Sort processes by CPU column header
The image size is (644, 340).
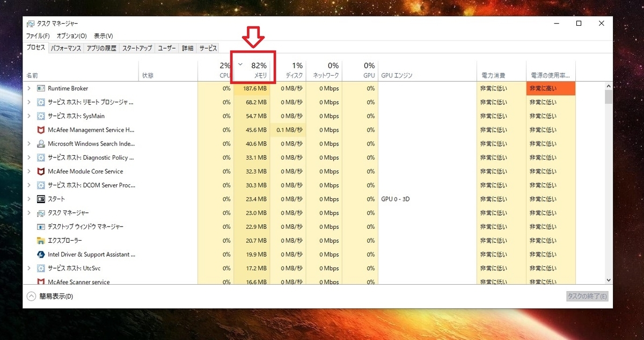216,70
